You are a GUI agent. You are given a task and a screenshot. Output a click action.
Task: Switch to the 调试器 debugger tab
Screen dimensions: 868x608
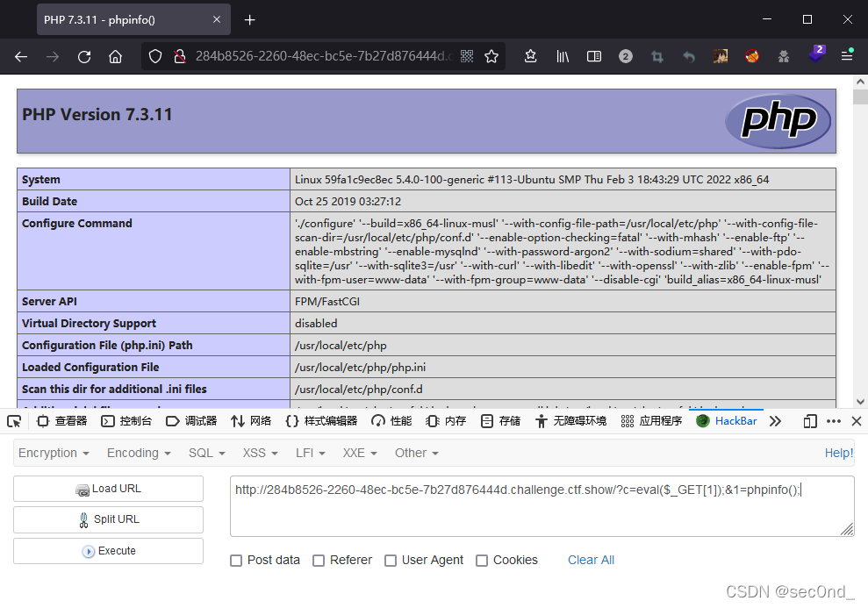(191, 421)
